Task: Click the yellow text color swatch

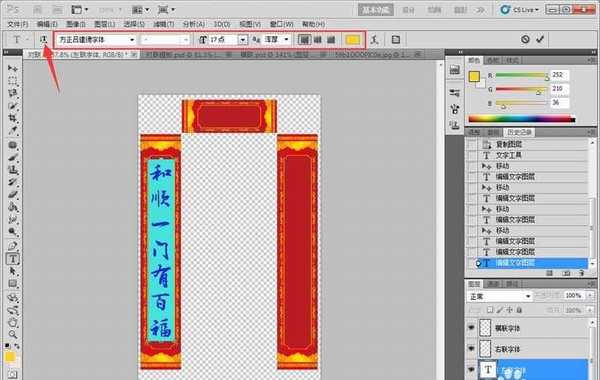Action: [352, 39]
